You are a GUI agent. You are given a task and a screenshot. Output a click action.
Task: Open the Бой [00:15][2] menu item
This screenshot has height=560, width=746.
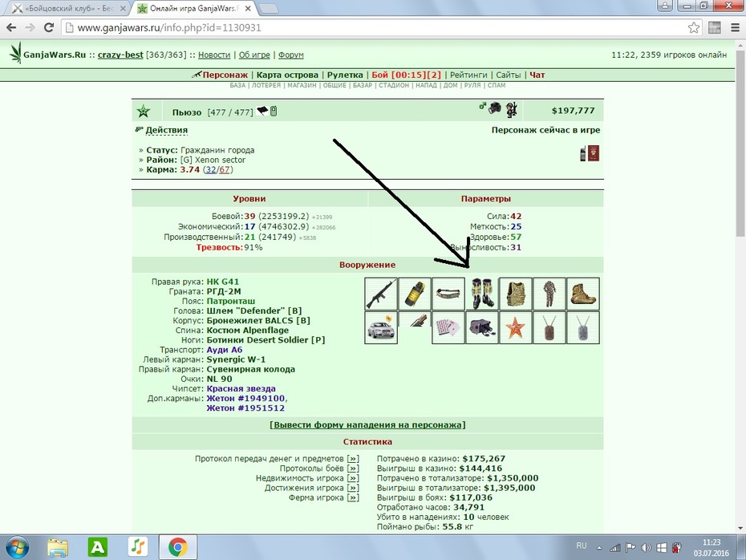[407, 75]
